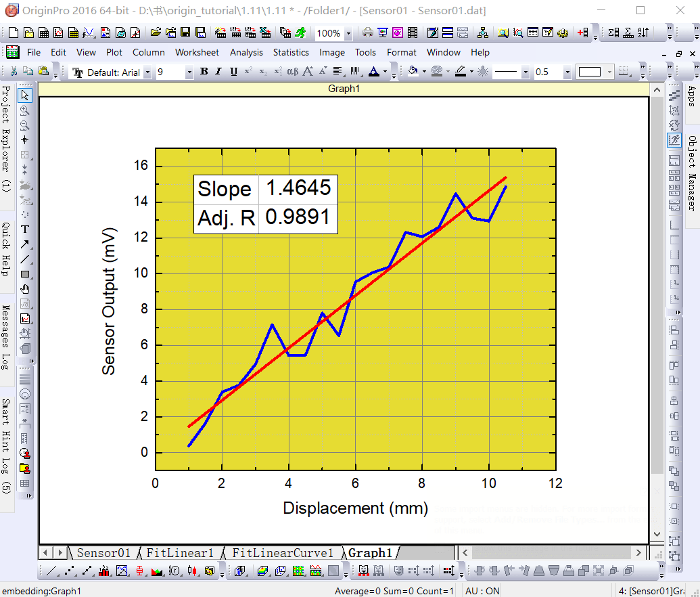This screenshot has height=597, width=700.
Task: Click the Project Explorer tree icon
Action: (x=483, y=32)
